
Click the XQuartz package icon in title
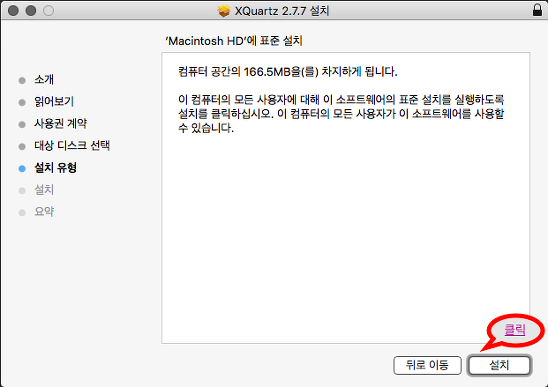coord(224,11)
